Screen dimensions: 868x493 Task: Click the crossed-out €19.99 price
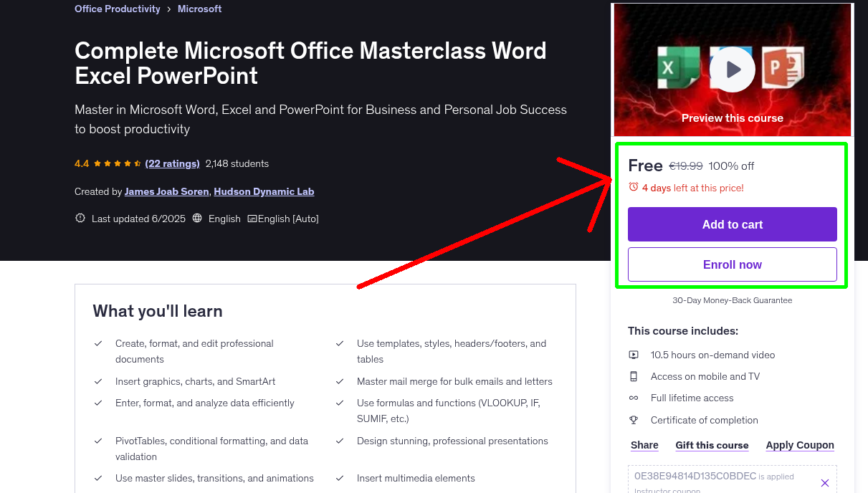click(x=686, y=166)
